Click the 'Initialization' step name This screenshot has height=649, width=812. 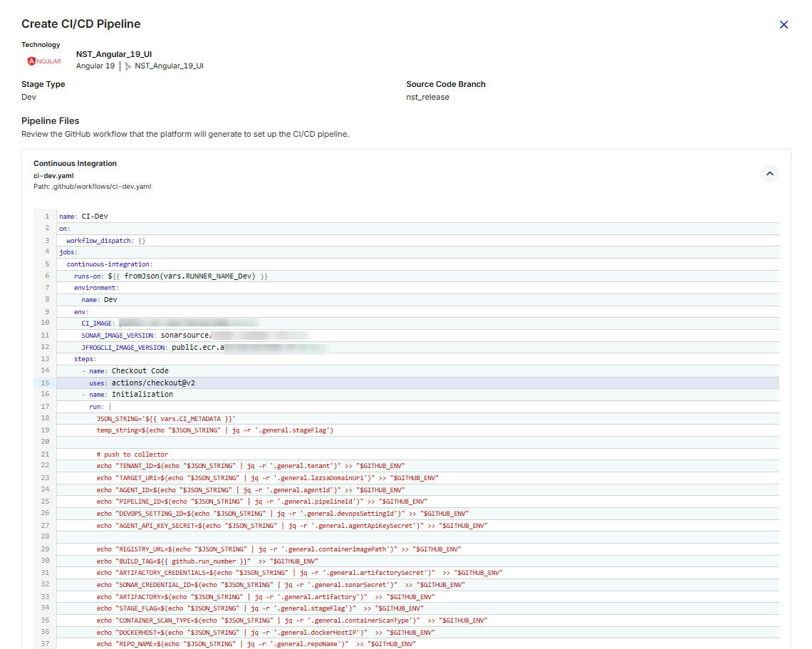(142, 395)
